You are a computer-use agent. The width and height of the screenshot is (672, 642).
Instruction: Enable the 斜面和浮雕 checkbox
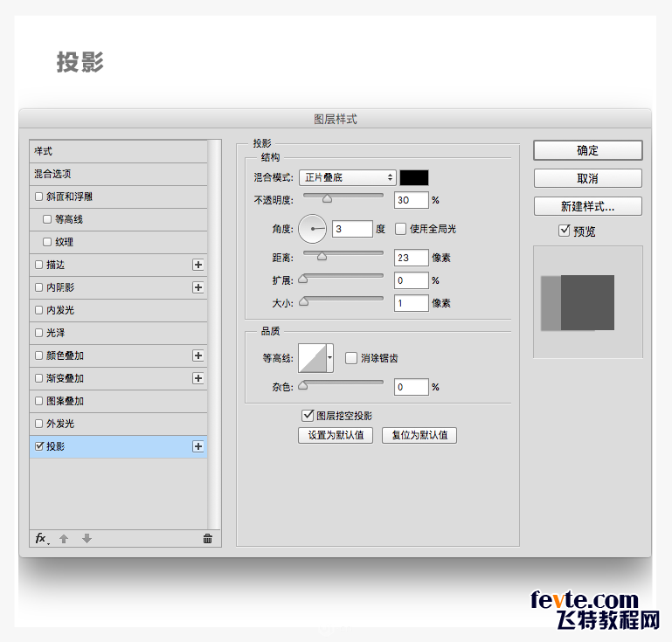(x=39, y=197)
